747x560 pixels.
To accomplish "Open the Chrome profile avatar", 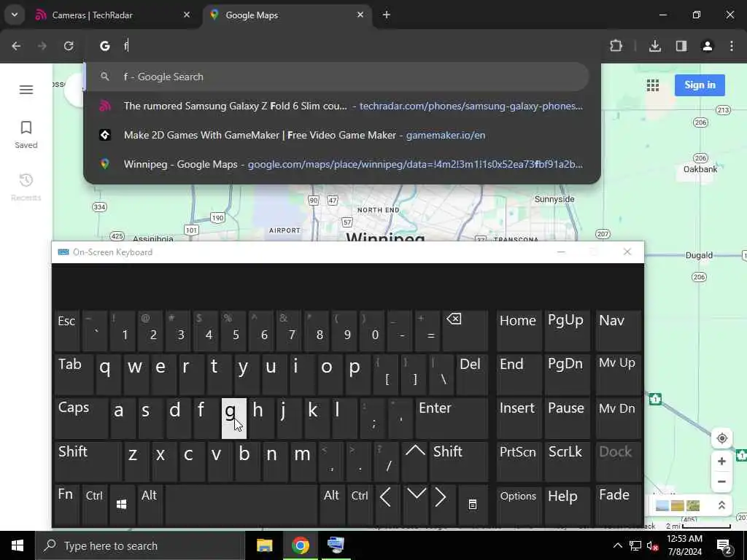I will [x=708, y=46].
